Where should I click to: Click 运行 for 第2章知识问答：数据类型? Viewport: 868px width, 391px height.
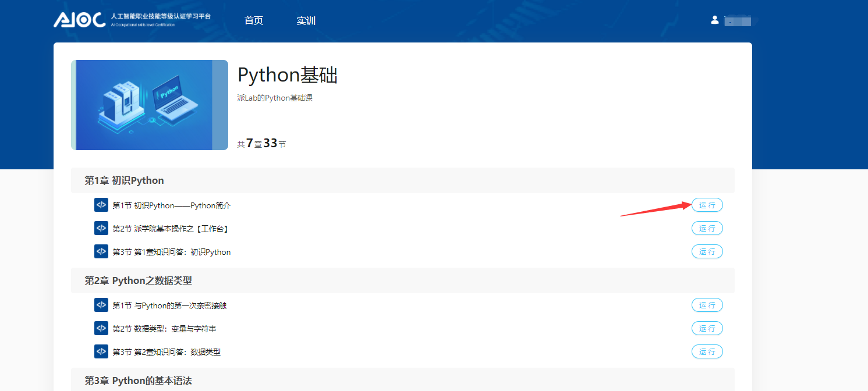pyautogui.click(x=707, y=351)
